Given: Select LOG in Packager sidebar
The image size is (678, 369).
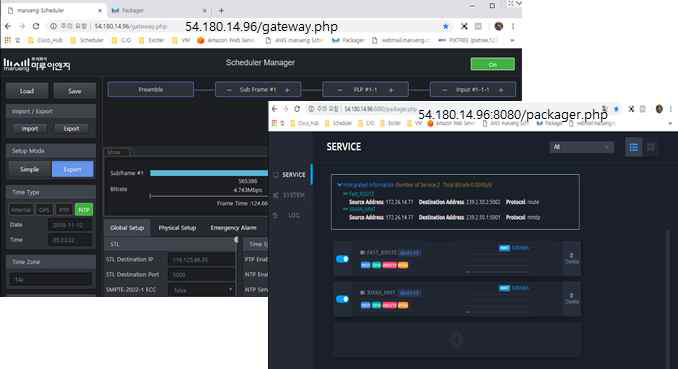Looking at the screenshot, I should (x=294, y=215).
